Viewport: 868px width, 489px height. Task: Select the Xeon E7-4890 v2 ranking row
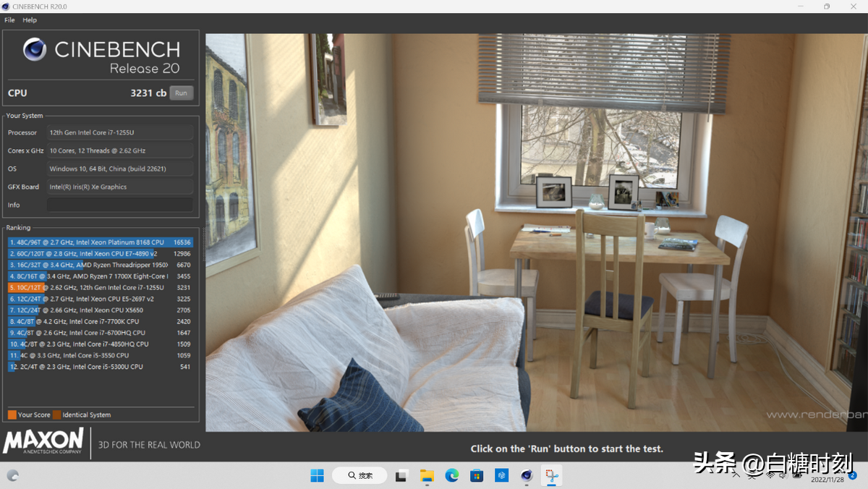pyautogui.click(x=101, y=254)
